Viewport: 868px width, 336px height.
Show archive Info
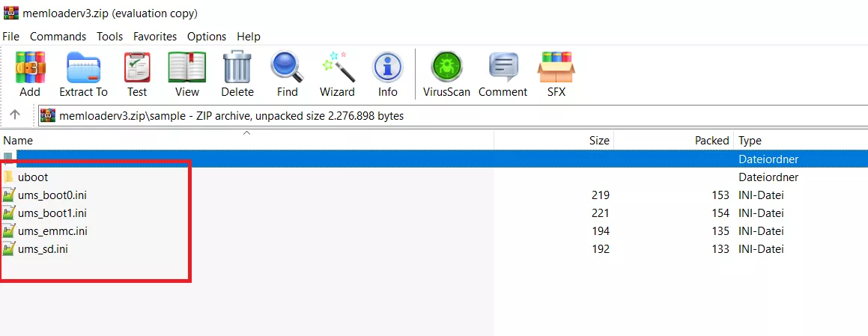[x=387, y=74]
